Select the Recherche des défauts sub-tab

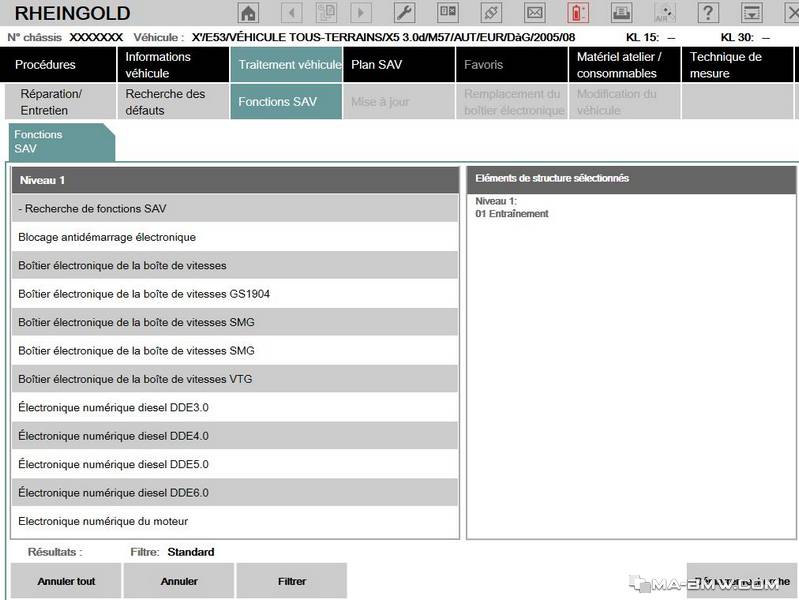[173, 102]
